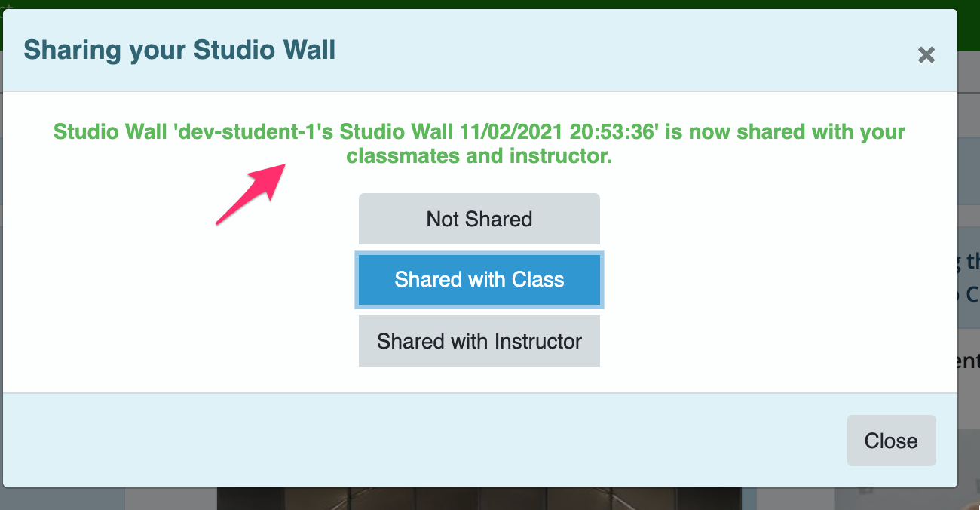The image size is (980, 510).
Task: Click the 'Sharing your Studio Wall' title
Action: (x=179, y=50)
